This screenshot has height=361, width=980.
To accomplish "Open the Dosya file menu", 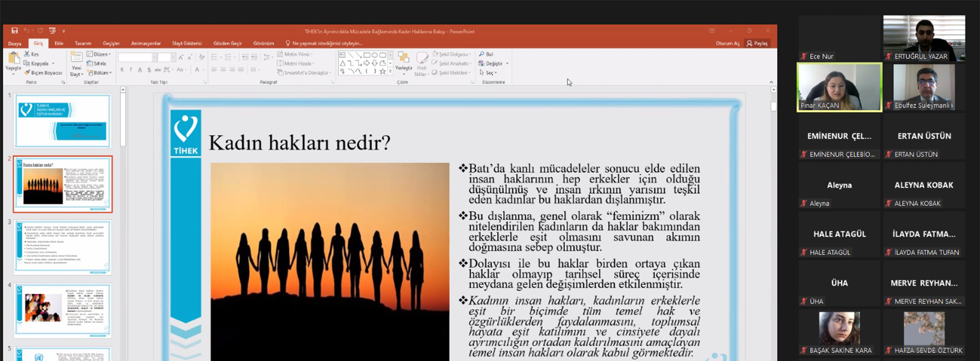I will point(14,43).
